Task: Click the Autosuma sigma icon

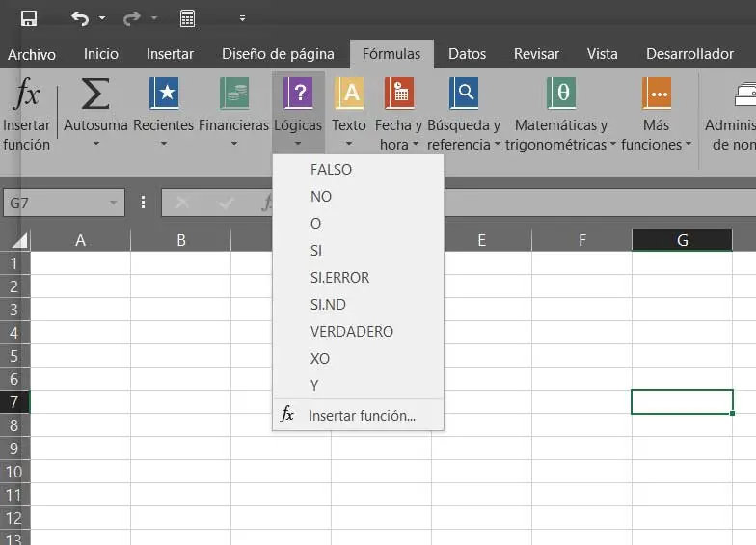Action: (95, 95)
